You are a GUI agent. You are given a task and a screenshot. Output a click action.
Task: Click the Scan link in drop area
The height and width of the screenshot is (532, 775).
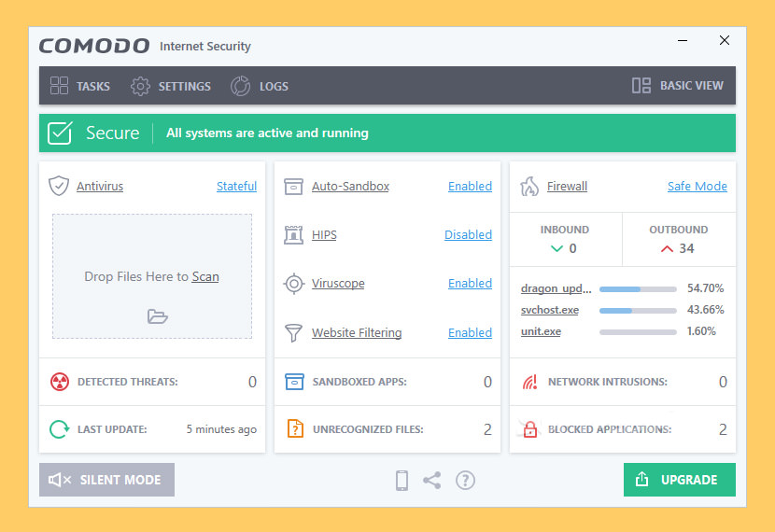tap(205, 276)
